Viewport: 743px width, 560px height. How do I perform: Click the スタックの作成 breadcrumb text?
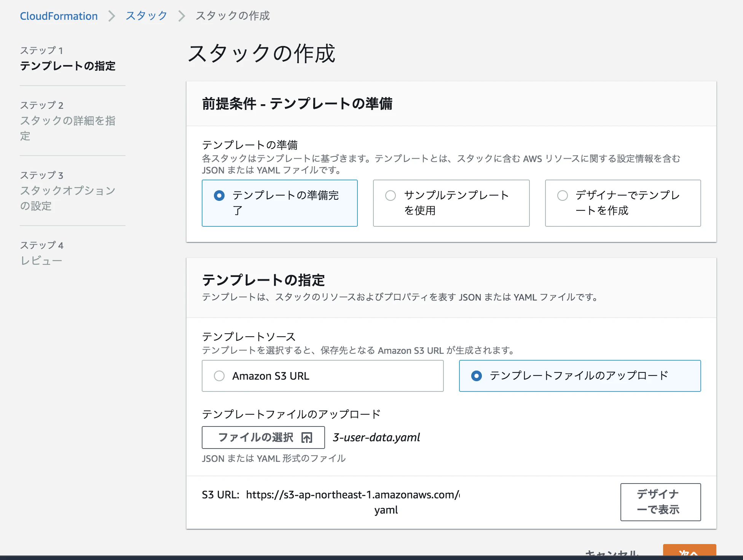click(x=233, y=16)
